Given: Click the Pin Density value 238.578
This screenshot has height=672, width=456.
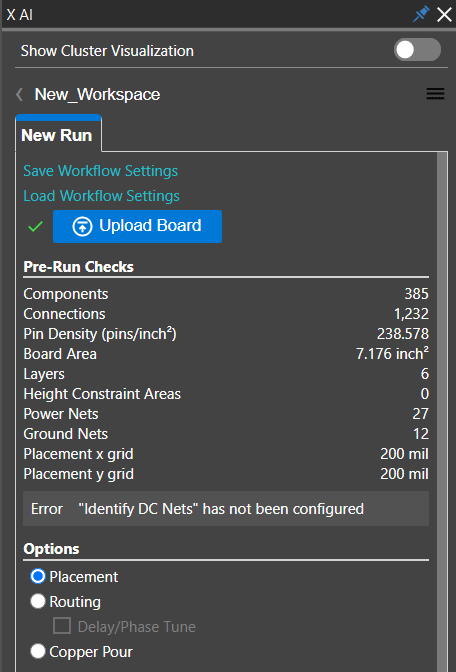Looking at the screenshot, I should pyautogui.click(x=402, y=333).
